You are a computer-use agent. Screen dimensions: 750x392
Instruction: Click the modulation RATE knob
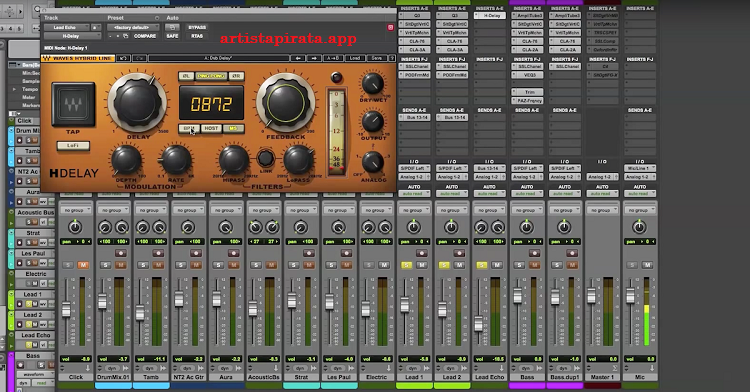[x=176, y=160]
